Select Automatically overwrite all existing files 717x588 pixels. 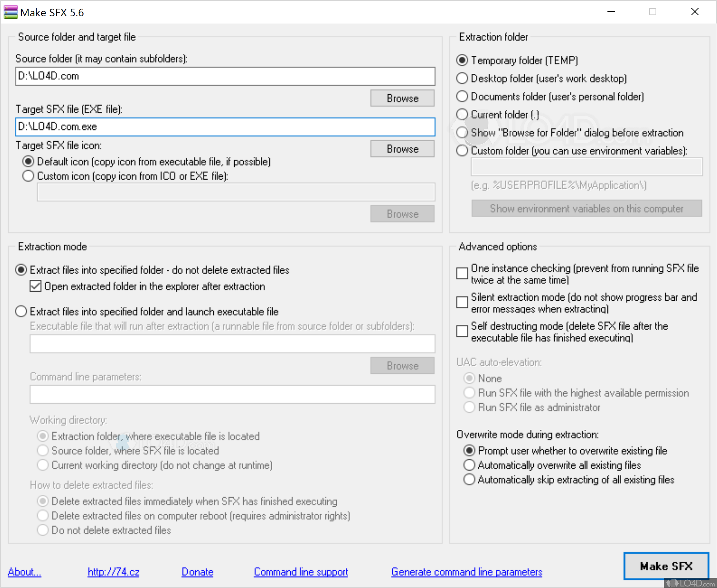pos(469,465)
